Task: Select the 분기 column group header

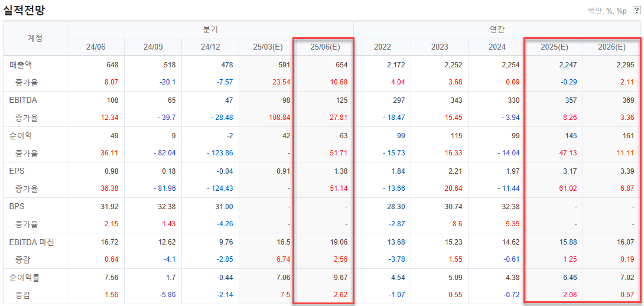Action: coord(210,29)
